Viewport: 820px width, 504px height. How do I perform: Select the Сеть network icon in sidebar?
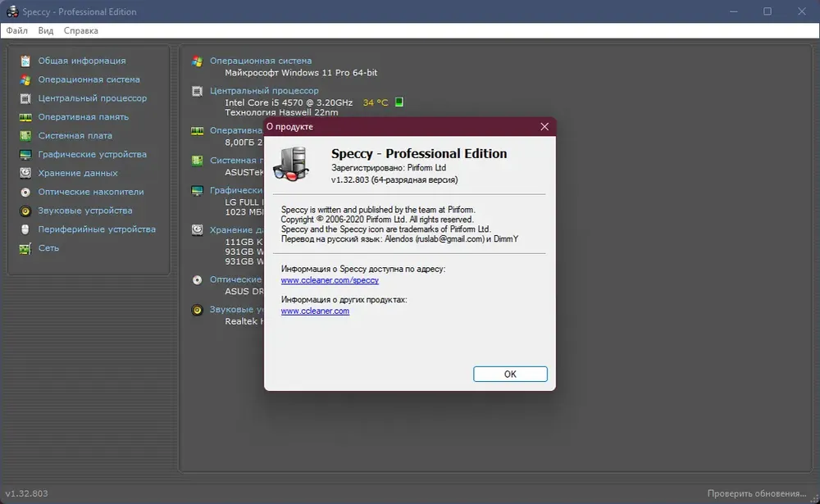click(25, 248)
